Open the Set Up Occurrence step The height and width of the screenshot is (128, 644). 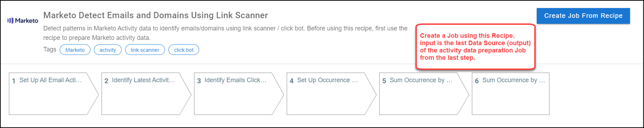[x=332, y=94]
